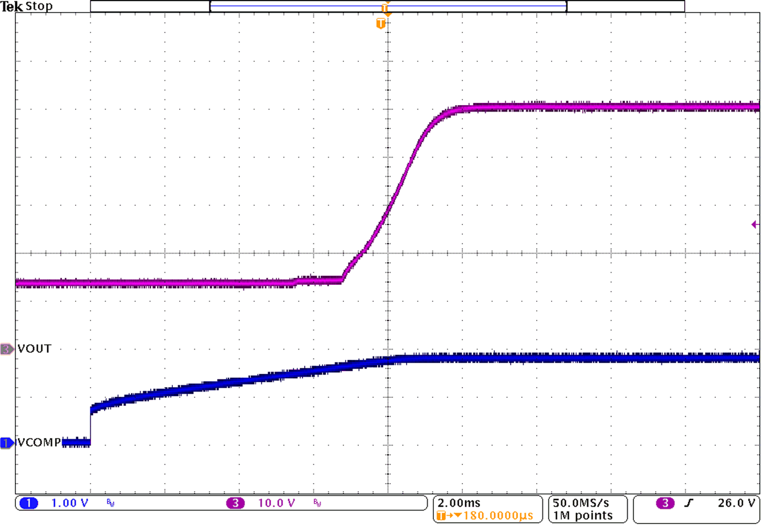762x532 pixels.
Task: Click the Tek logo in the corner
Action: pos(11,7)
